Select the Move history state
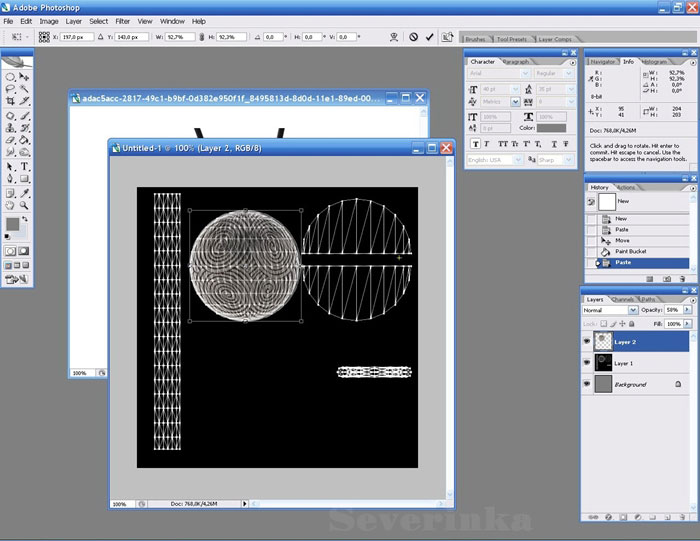Image resolution: width=700 pixels, height=541 pixels. click(x=622, y=240)
